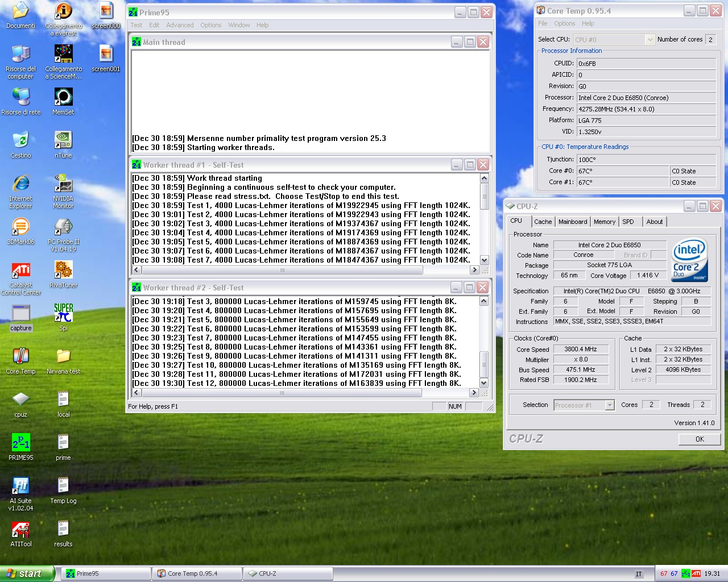This screenshot has height=582, width=728.
Task: Switch to the Cache tab in CPU-Z
Action: [x=543, y=222]
